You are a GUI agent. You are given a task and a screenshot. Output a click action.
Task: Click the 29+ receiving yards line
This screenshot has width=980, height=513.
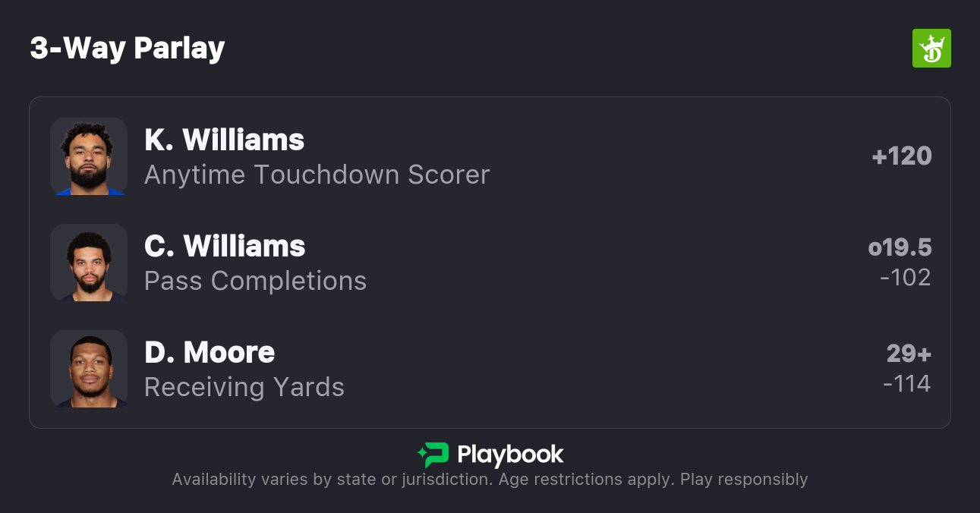[x=909, y=354]
